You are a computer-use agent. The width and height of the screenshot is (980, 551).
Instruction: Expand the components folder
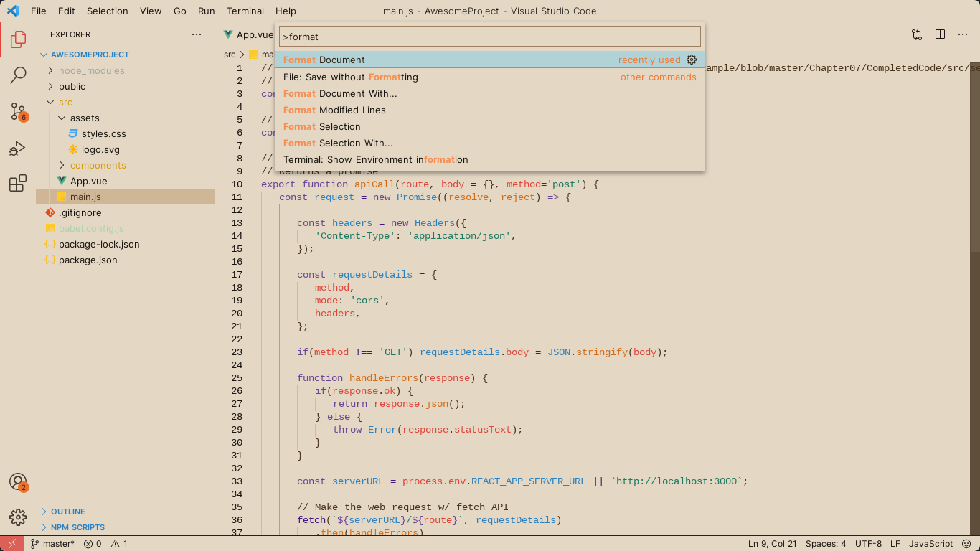[x=98, y=165]
